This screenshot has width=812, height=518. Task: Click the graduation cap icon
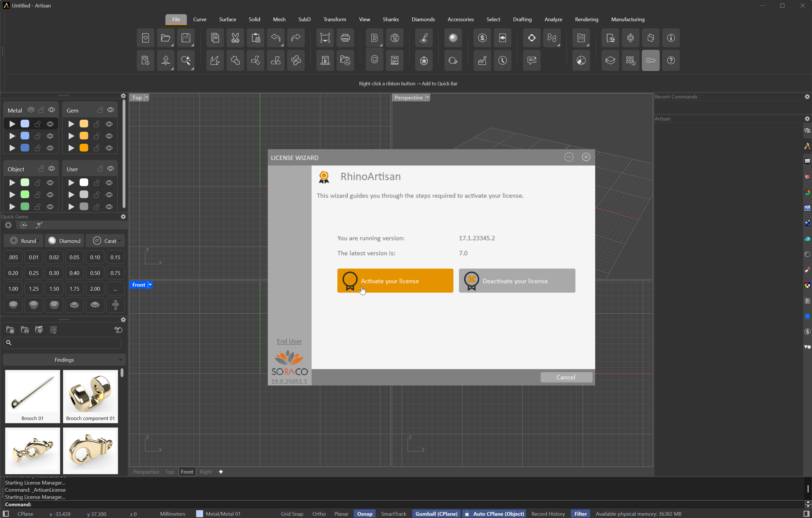coord(610,60)
